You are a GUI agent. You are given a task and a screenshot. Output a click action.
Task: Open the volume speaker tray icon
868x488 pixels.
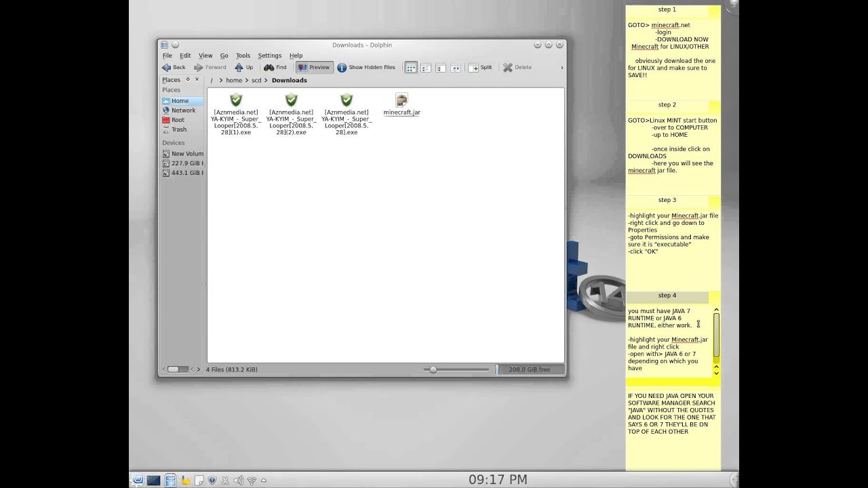[239, 481]
